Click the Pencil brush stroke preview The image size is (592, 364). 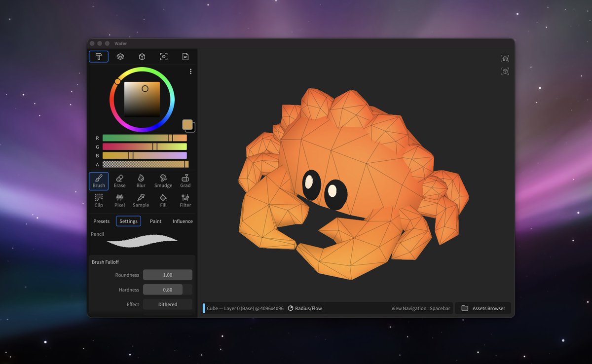(142, 241)
